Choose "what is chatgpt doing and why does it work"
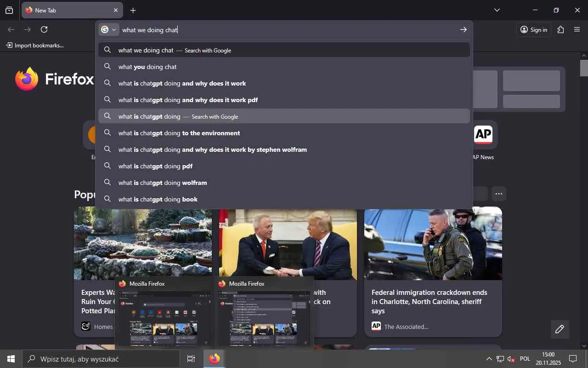Viewport: 588px width, 368px height. [284, 83]
